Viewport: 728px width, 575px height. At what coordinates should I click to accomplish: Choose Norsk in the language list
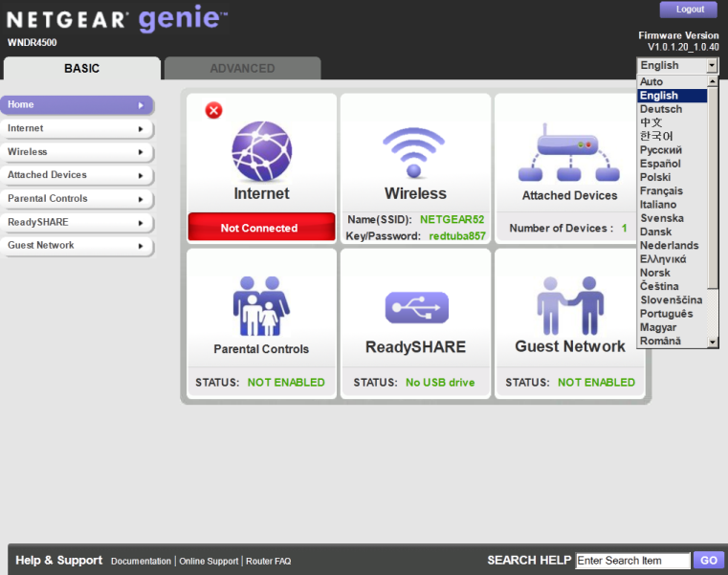tap(673, 273)
